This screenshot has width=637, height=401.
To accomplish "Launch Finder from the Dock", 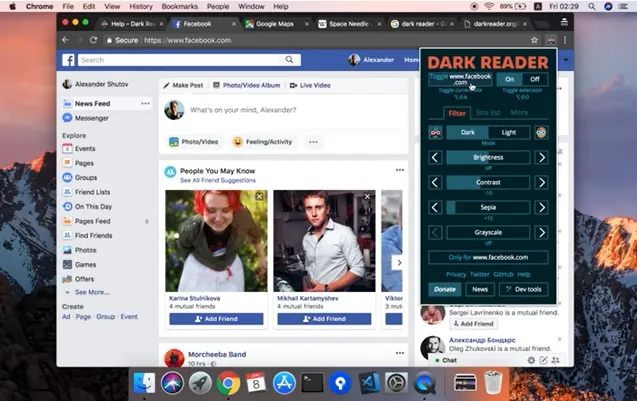I will 144,383.
